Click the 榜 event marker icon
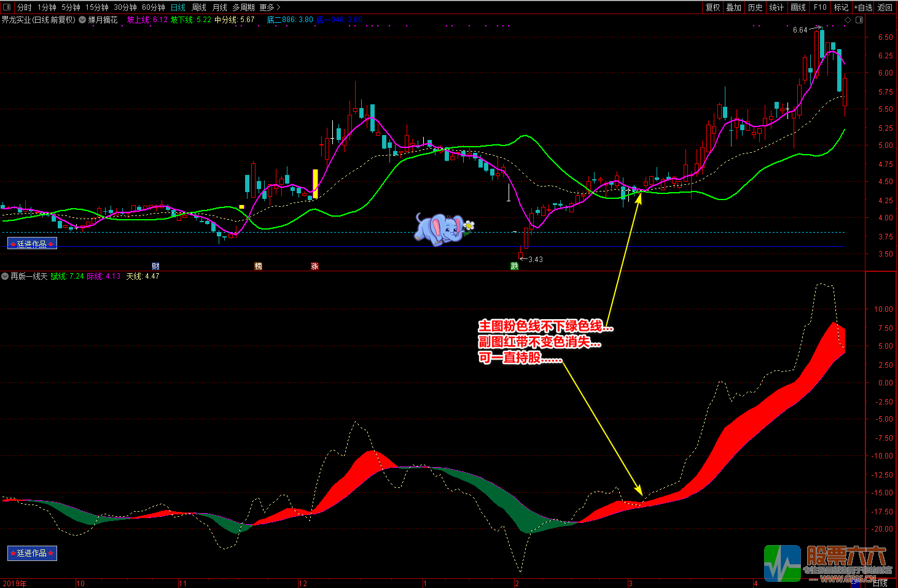Screen dimensions: 898x588 [x=258, y=266]
